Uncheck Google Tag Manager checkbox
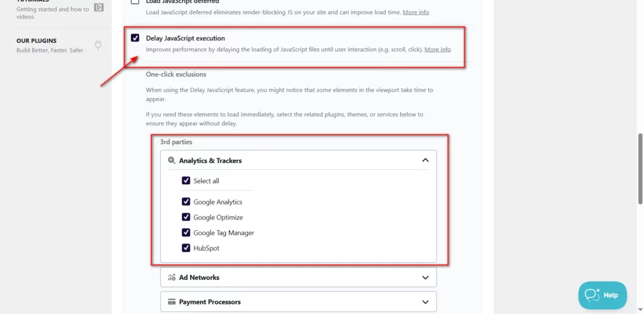Image resolution: width=644 pixels, height=314 pixels. coord(186,233)
